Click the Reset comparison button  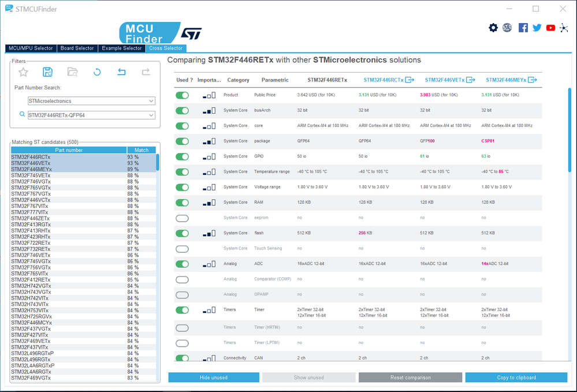[x=410, y=378]
